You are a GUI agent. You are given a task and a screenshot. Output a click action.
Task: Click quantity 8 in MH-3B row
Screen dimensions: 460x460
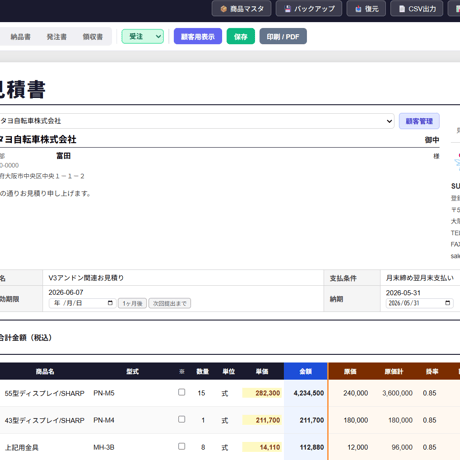coord(203,447)
